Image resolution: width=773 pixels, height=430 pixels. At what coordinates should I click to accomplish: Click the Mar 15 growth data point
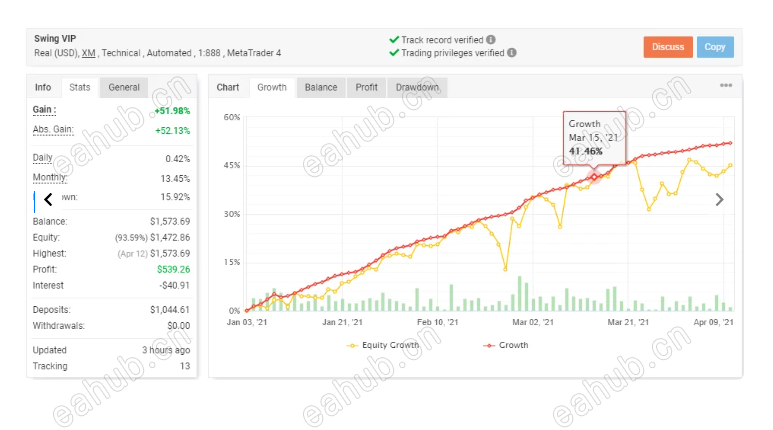595,177
